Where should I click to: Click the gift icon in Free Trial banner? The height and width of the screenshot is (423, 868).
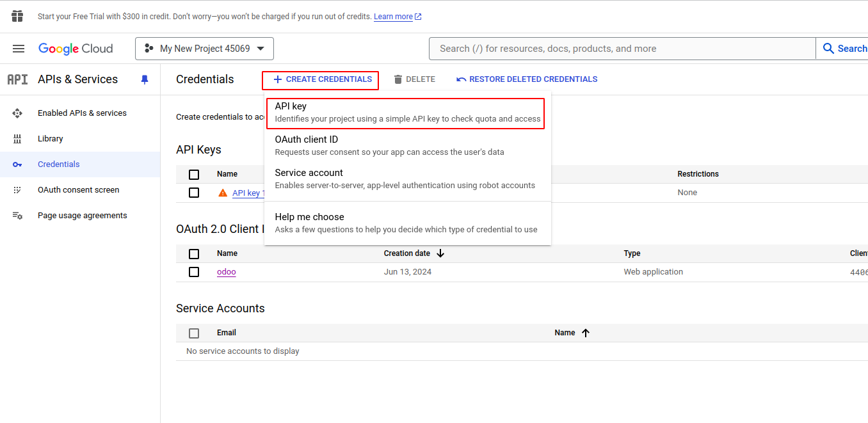pyautogui.click(x=17, y=16)
